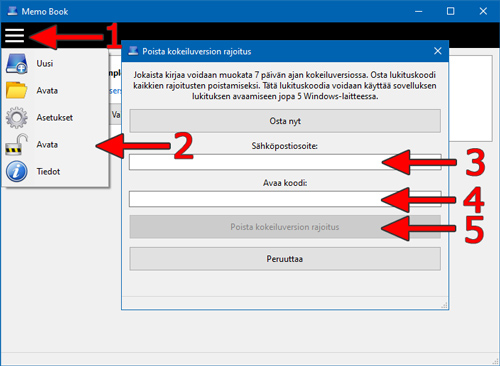Click the dialog resize grip corner
This screenshot has height=366, width=500.
pyautogui.click(x=444, y=305)
